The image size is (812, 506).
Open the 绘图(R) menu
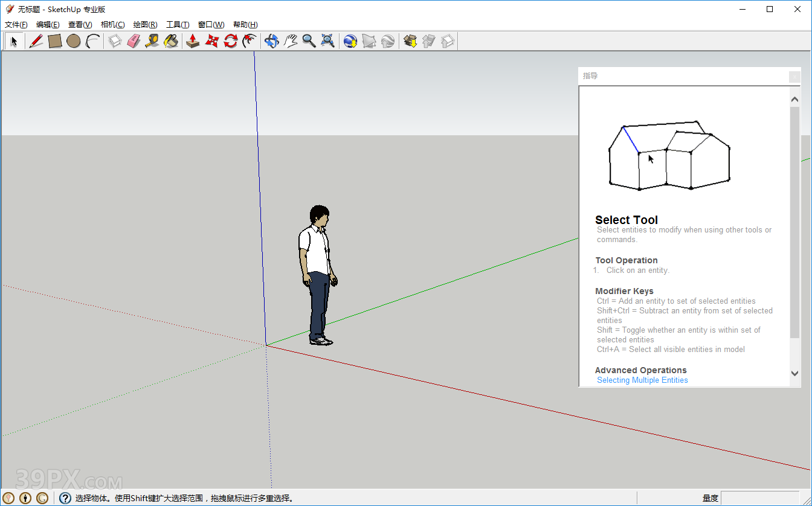pyautogui.click(x=145, y=24)
